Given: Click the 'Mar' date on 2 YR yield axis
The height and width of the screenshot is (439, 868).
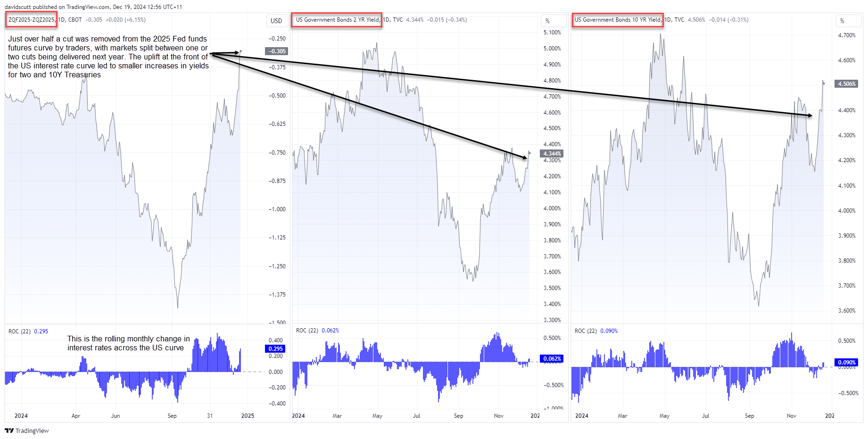Looking at the screenshot, I should 337,416.
